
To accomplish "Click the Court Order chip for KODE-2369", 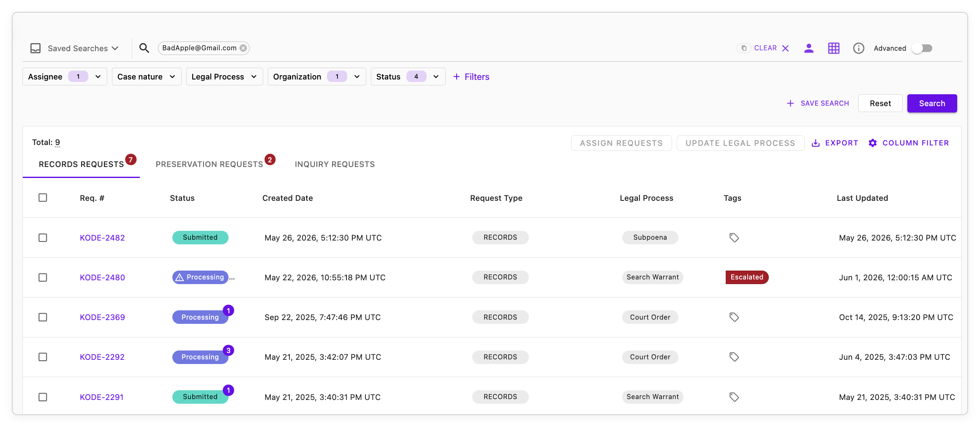I will click(650, 317).
